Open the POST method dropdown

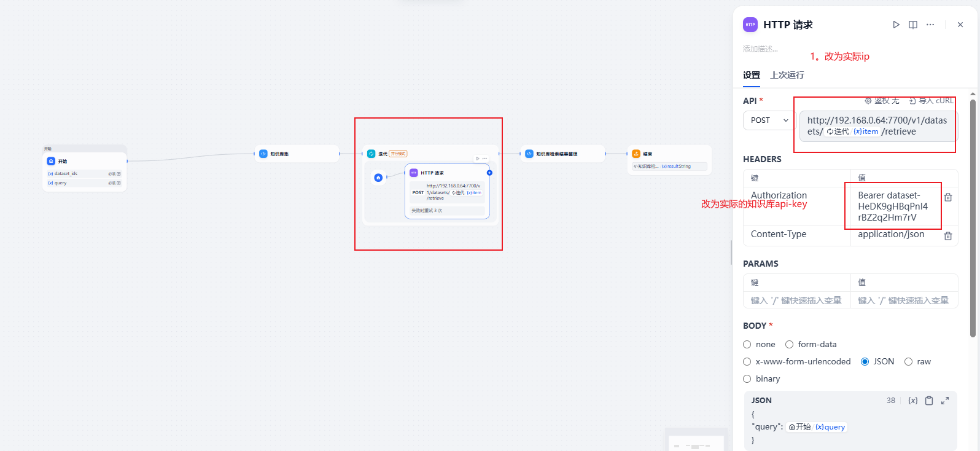769,120
